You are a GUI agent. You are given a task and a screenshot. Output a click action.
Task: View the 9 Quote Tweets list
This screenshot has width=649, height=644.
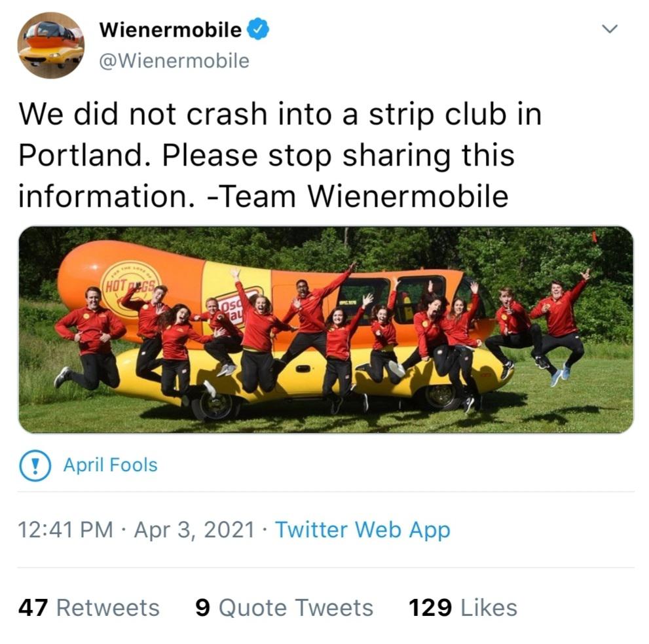click(x=284, y=607)
